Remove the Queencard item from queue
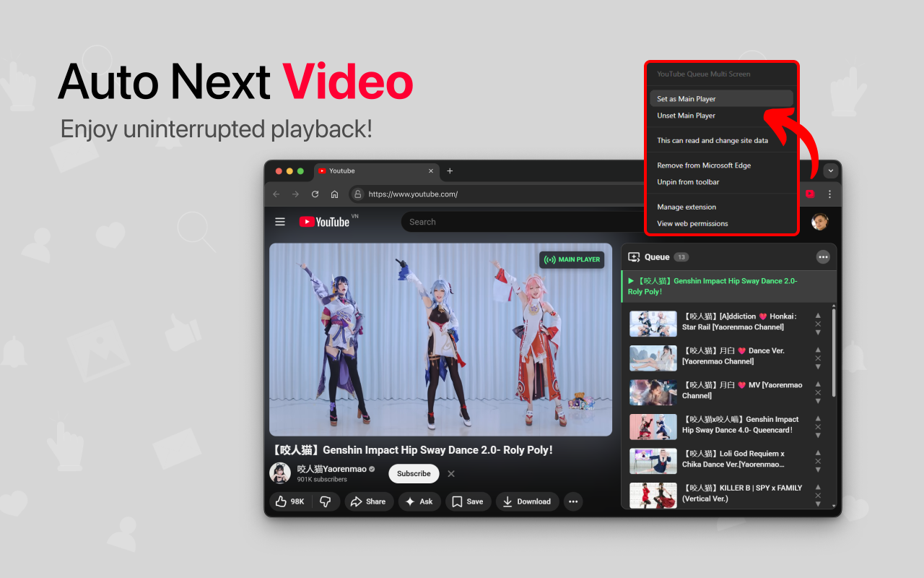 (818, 427)
